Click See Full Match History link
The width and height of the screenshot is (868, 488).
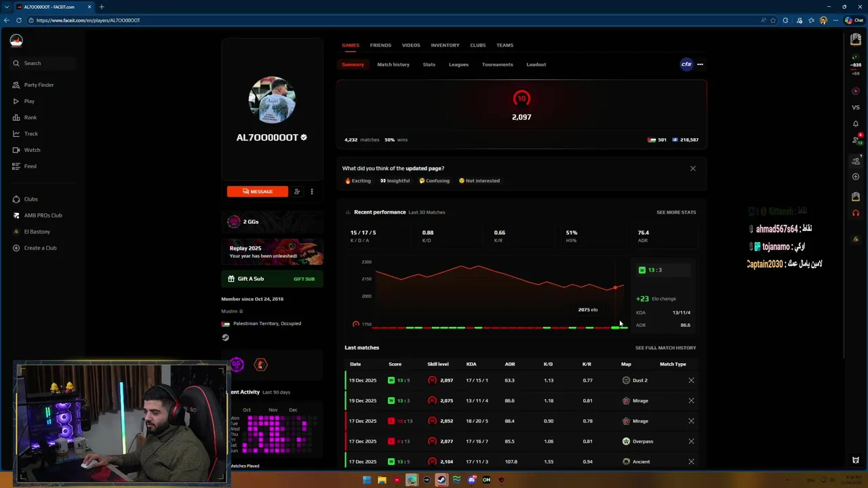coord(666,348)
